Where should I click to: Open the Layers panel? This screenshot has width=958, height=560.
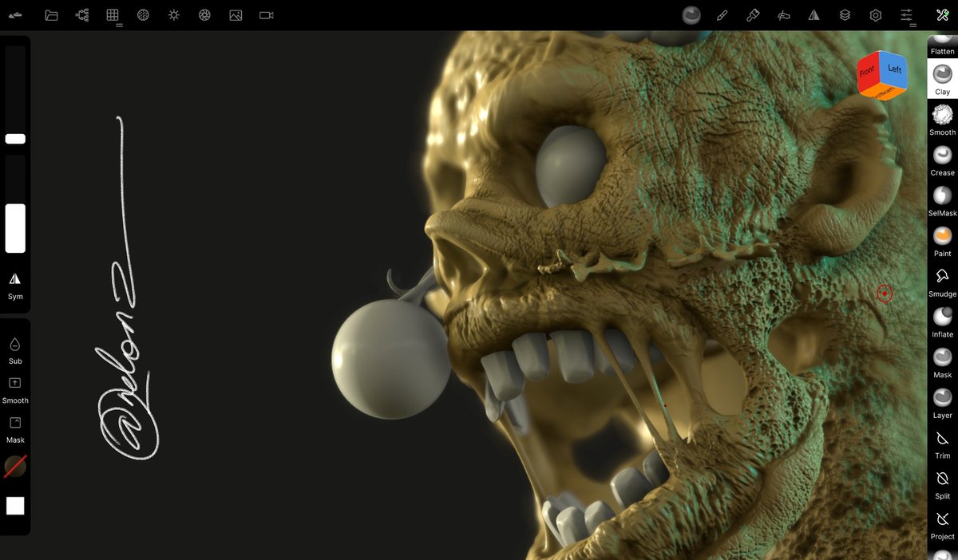844,14
